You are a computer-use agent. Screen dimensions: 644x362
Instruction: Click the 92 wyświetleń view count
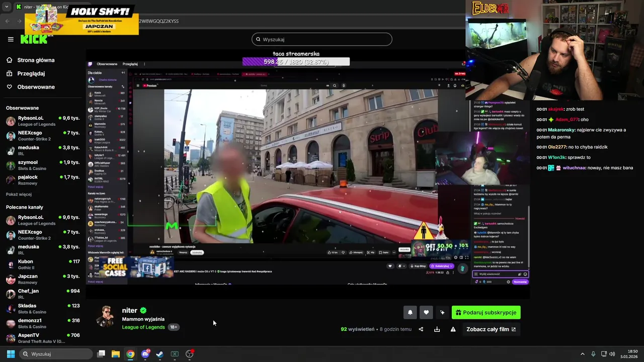tap(358, 329)
